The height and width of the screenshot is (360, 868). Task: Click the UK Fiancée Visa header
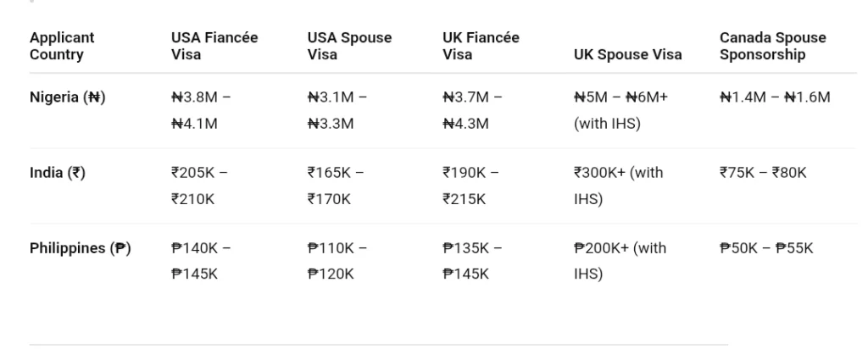click(x=481, y=46)
